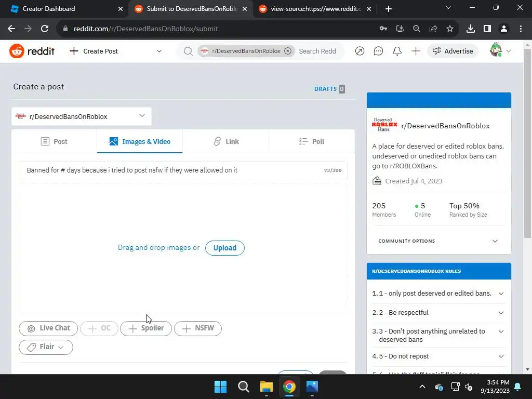Expand rule 2 Be respectful
This screenshot has height=399, width=532.
[x=438, y=312]
